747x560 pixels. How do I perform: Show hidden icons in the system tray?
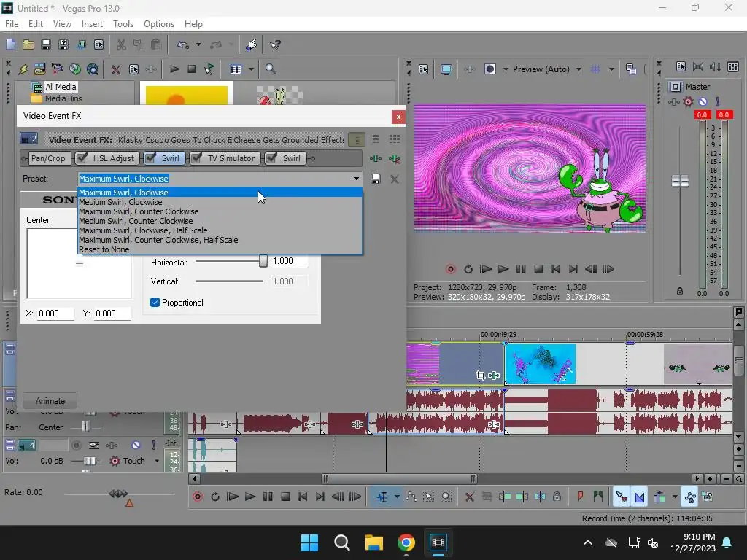(588, 542)
